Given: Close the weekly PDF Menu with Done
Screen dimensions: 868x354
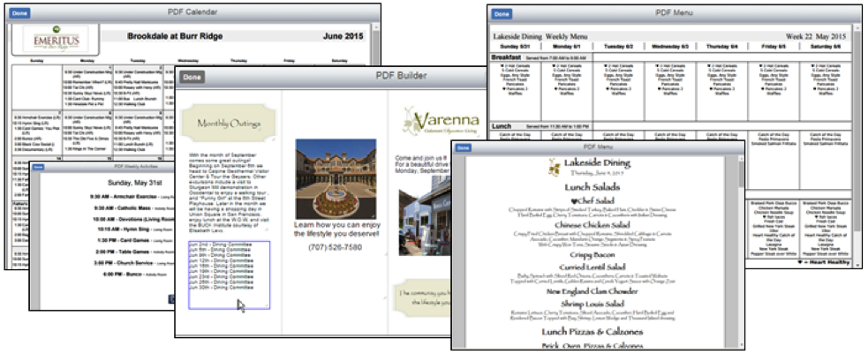Looking at the screenshot, I should [x=502, y=14].
